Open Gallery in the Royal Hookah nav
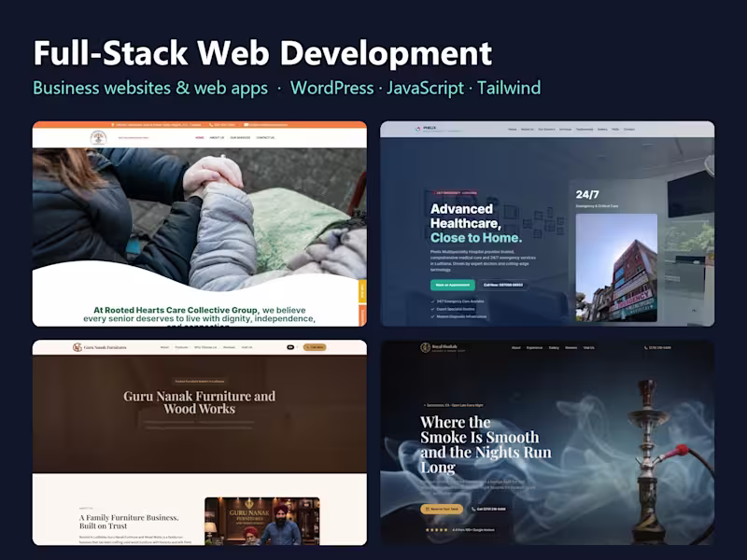The width and height of the screenshot is (747, 560). tap(554, 347)
